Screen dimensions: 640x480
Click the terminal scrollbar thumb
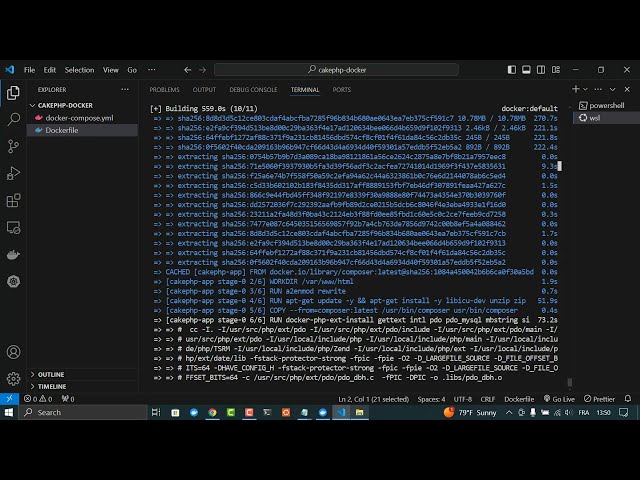(x=569, y=382)
